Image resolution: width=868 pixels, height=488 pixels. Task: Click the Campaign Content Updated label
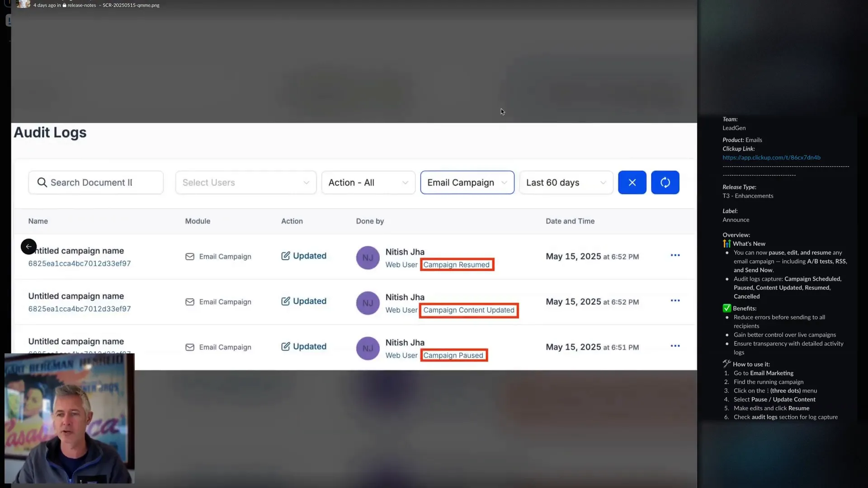click(x=469, y=310)
